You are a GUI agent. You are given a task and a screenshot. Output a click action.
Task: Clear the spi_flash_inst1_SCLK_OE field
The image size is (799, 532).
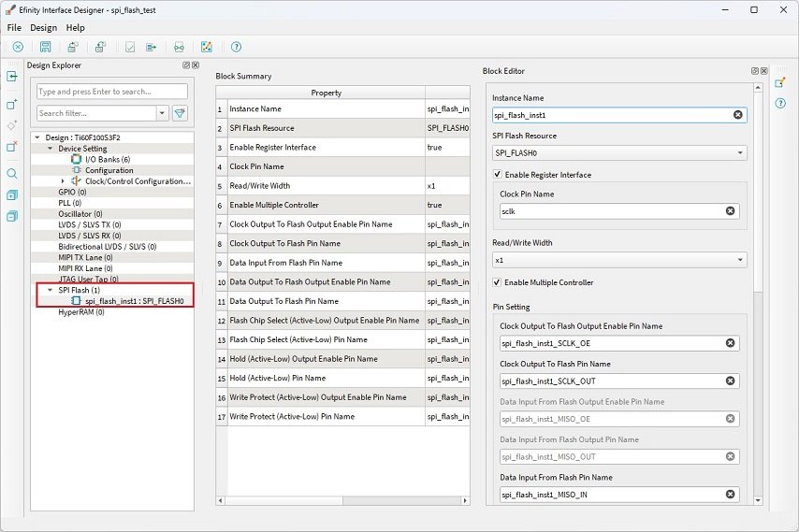pyautogui.click(x=730, y=342)
